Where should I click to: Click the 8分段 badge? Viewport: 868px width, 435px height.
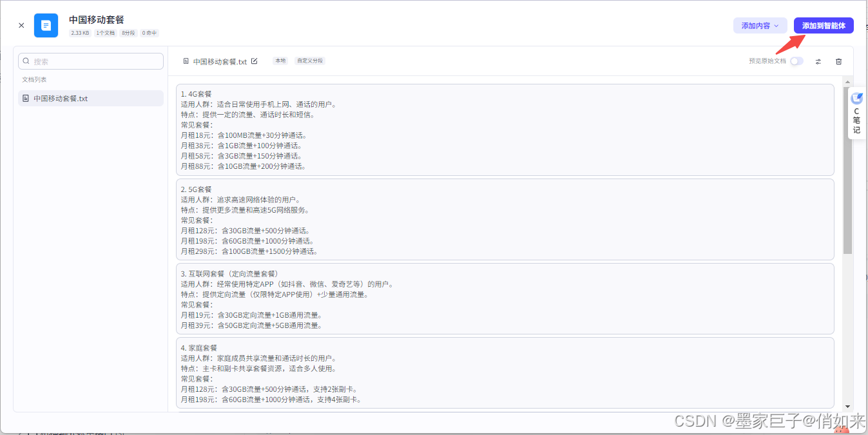(128, 33)
